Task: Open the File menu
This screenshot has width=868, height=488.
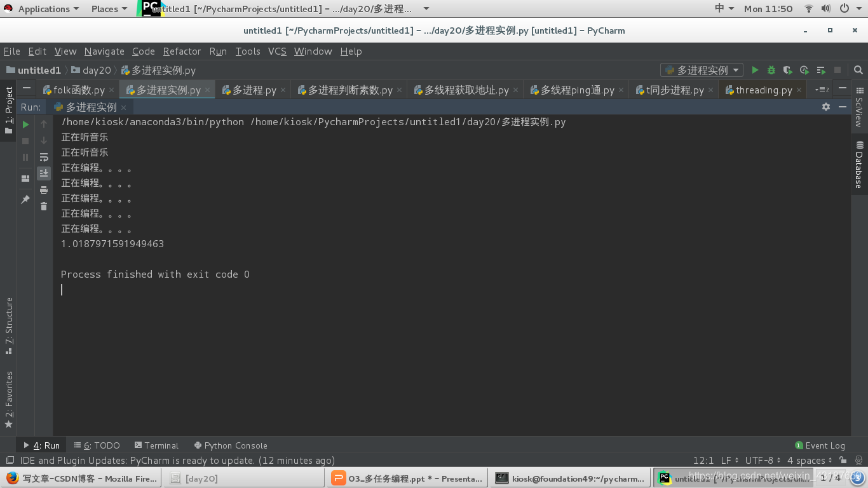Action: 12,51
